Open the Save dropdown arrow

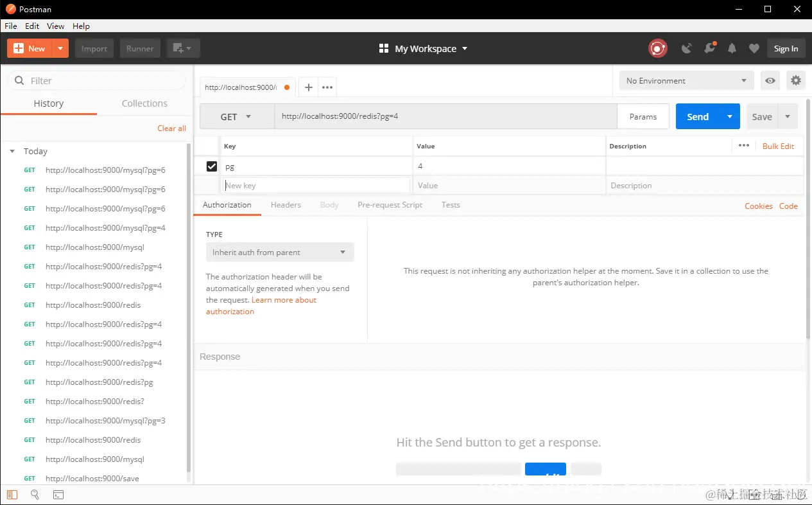788,117
